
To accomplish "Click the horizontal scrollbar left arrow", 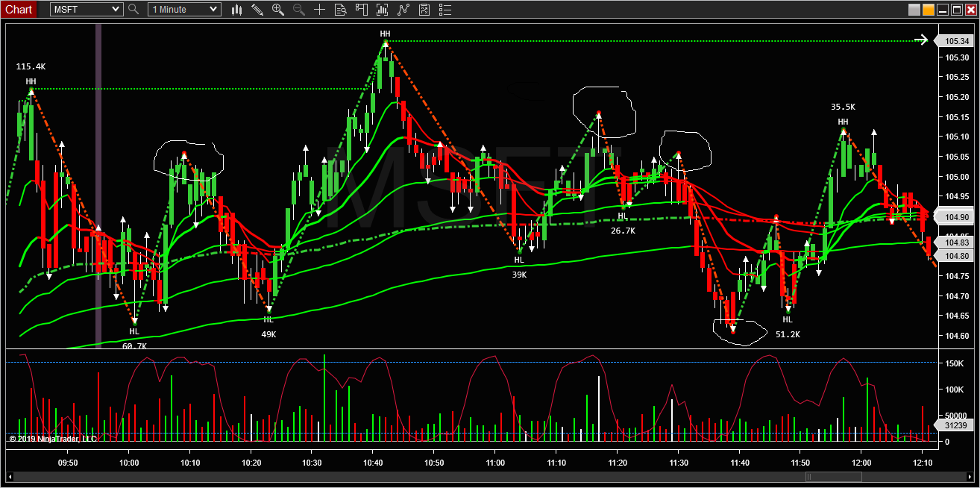I will click(x=10, y=477).
